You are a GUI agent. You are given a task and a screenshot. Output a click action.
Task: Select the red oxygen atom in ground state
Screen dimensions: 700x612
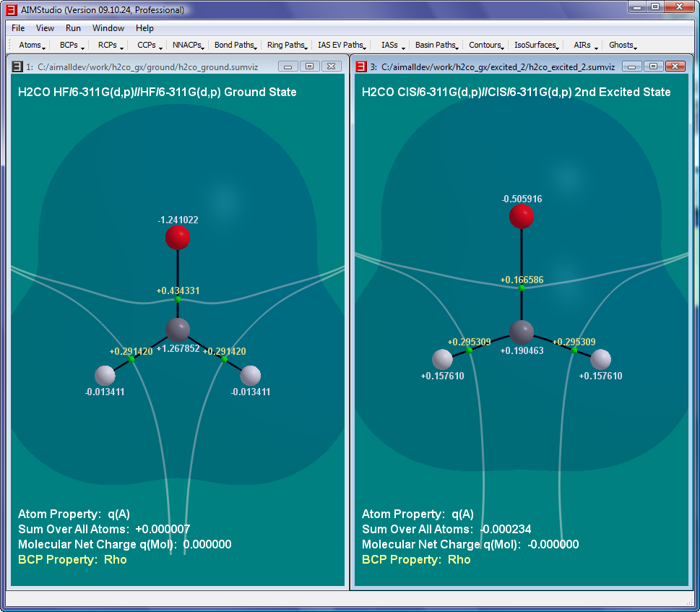click(178, 238)
